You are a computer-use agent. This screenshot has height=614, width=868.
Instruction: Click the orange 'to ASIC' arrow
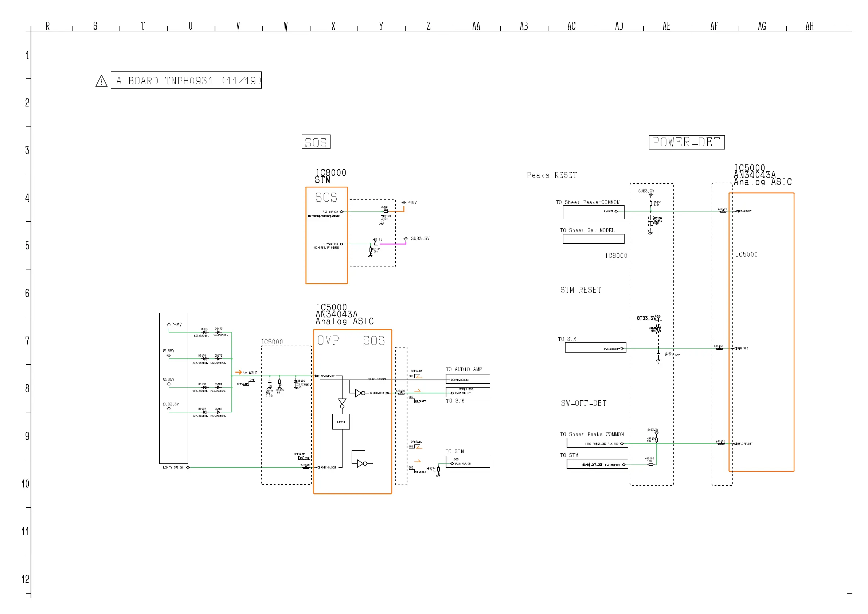[238, 372]
